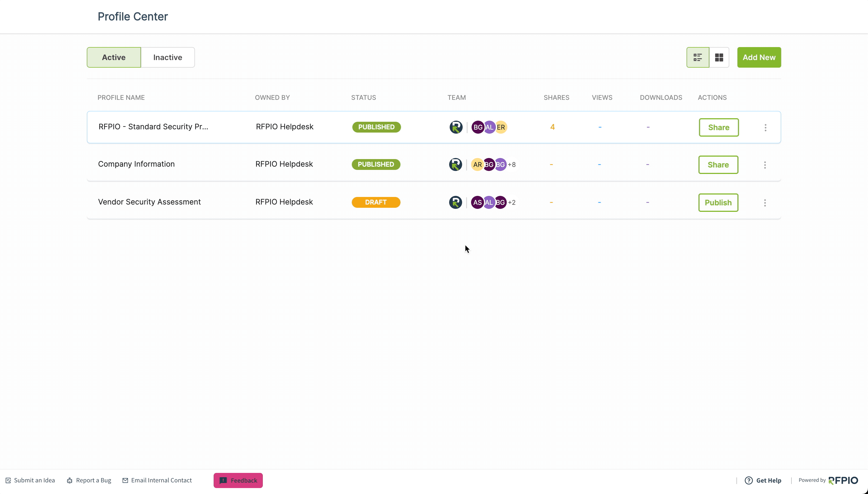Click PUBLISHED status of Company Information profile
This screenshot has height=494, width=868.
click(x=376, y=164)
